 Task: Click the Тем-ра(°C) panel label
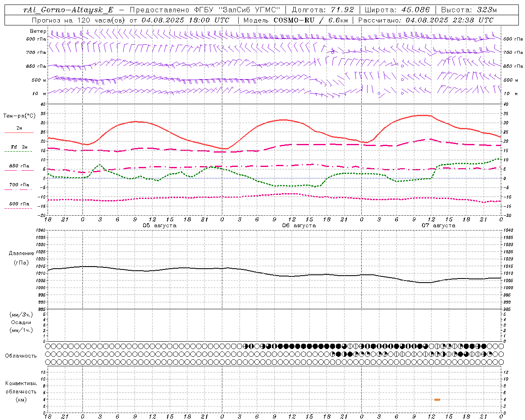click(19, 116)
